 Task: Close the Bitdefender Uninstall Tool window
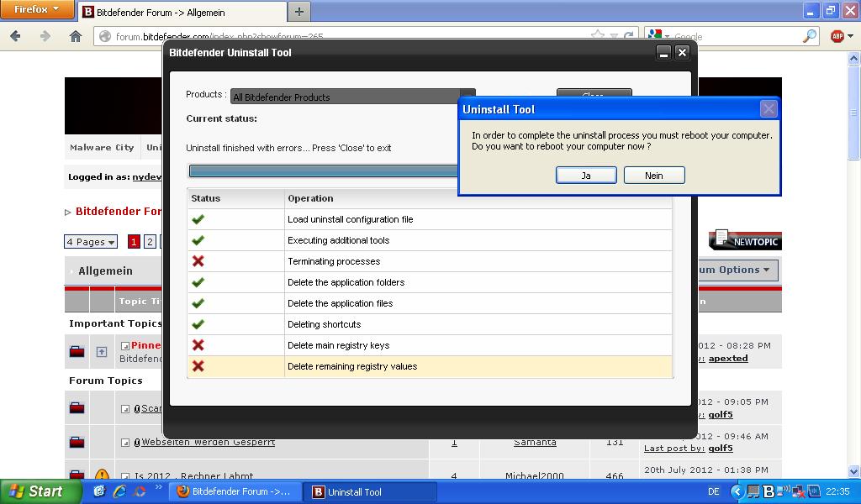click(682, 53)
